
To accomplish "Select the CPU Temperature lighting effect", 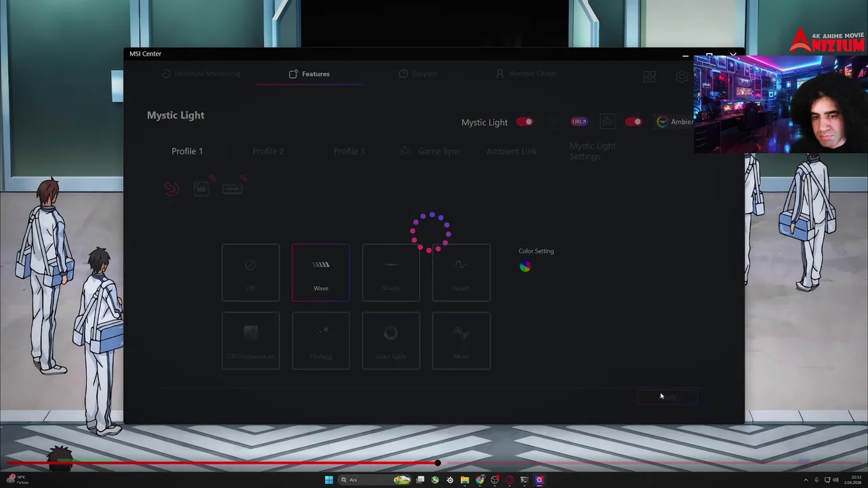I will click(x=251, y=341).
